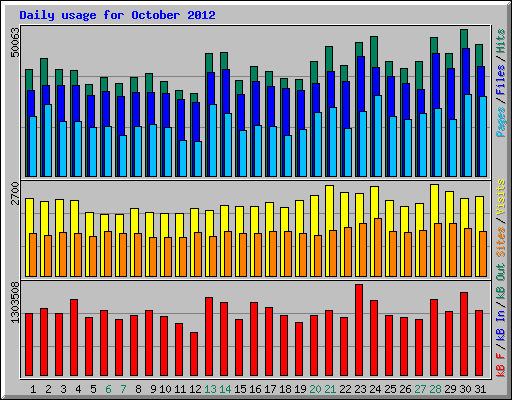Click the orange sites bar for day 1
The height and width of the screenshot is (400, 512).
pos(33,255)
